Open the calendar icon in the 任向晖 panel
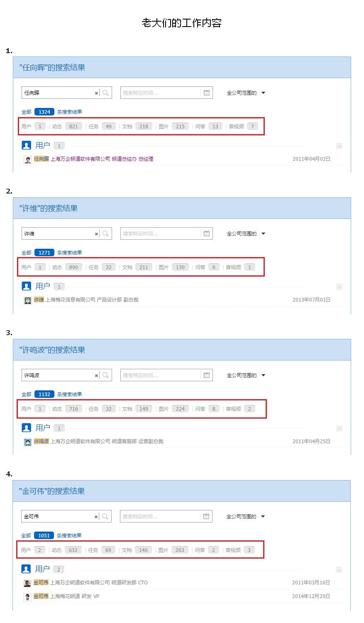Image resolution: width=364 pixels, height=623 pixels. tap(207, 93)
